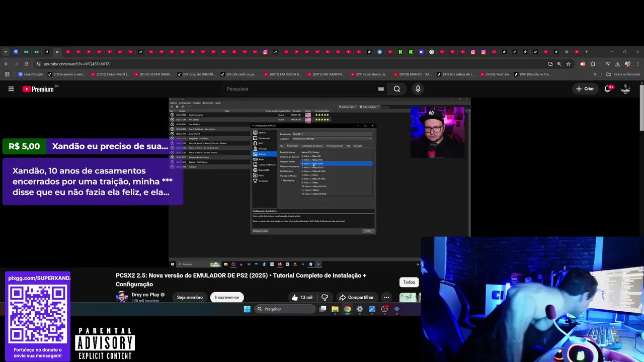Switch to the Renderização tab

[292, 146]
